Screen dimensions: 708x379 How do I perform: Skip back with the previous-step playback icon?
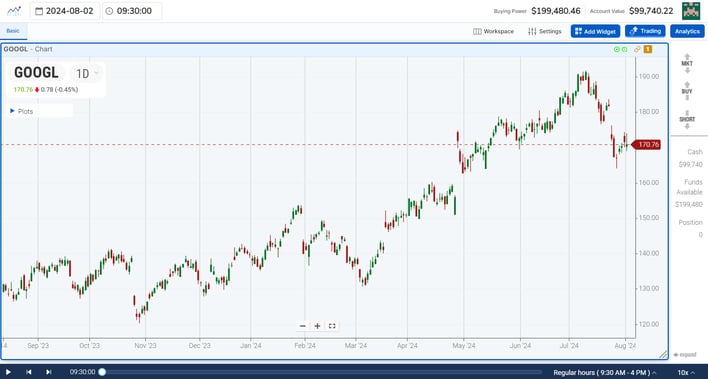pyautogui.click(x=29, y=372)
